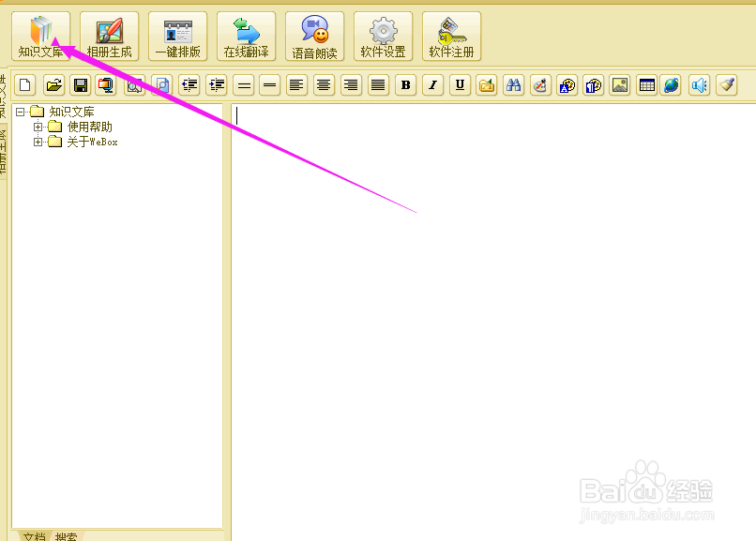Toggle italic formatting

pos(433,85)
